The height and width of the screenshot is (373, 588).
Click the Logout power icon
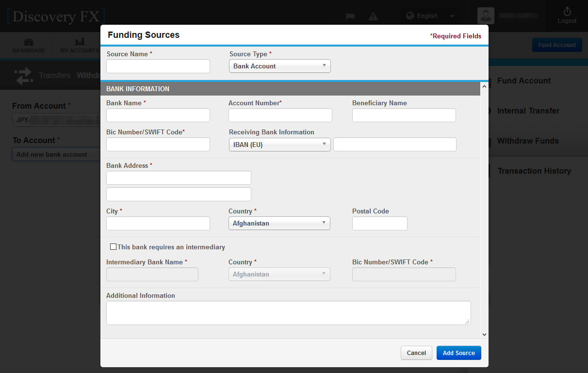567,12
